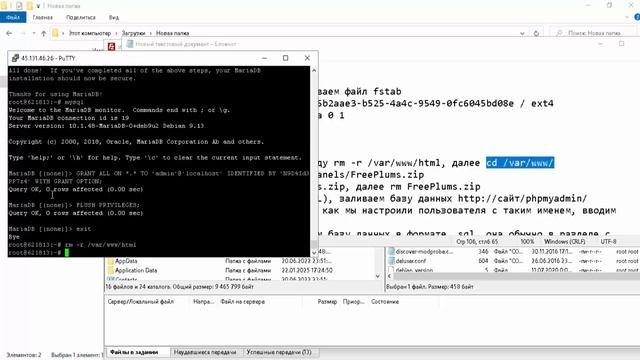The height and width of the screenshot is (360, 640).
Task: Click Новая папка in the address breadcrumb
Action: pos(172,33)
